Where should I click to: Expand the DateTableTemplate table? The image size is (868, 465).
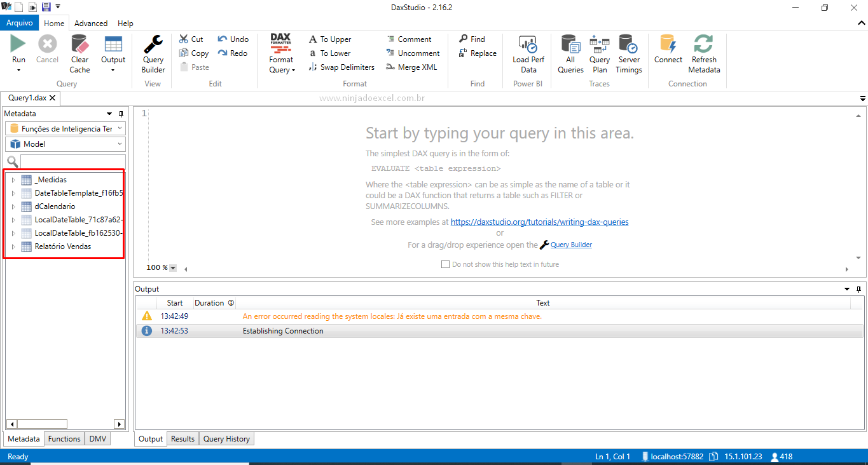point(13,193)
